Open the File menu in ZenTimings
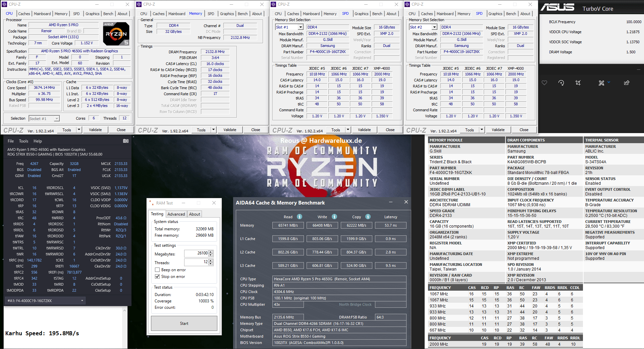Viewport: 644px width, 349px height. pyautogui.click(x=11, y=141)
